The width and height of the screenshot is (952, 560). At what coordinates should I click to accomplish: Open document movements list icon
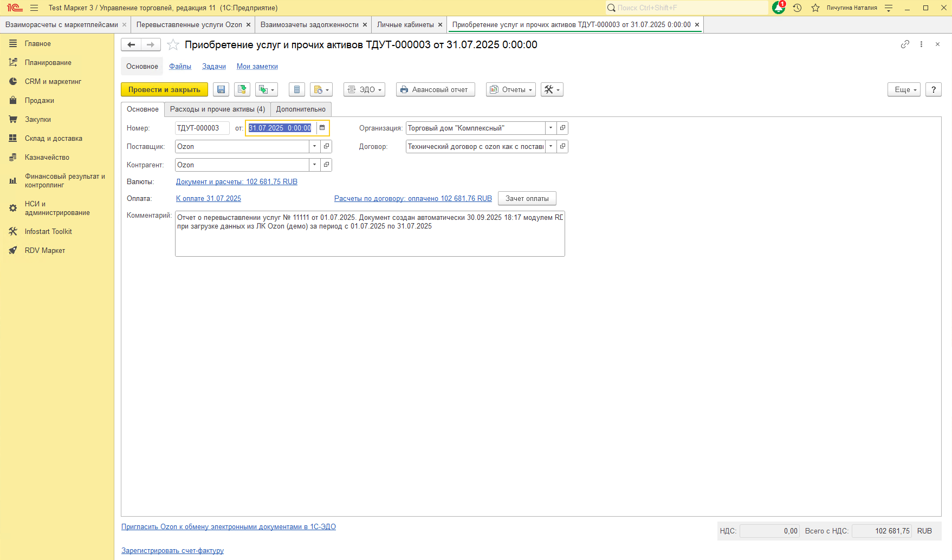[297, 89]
